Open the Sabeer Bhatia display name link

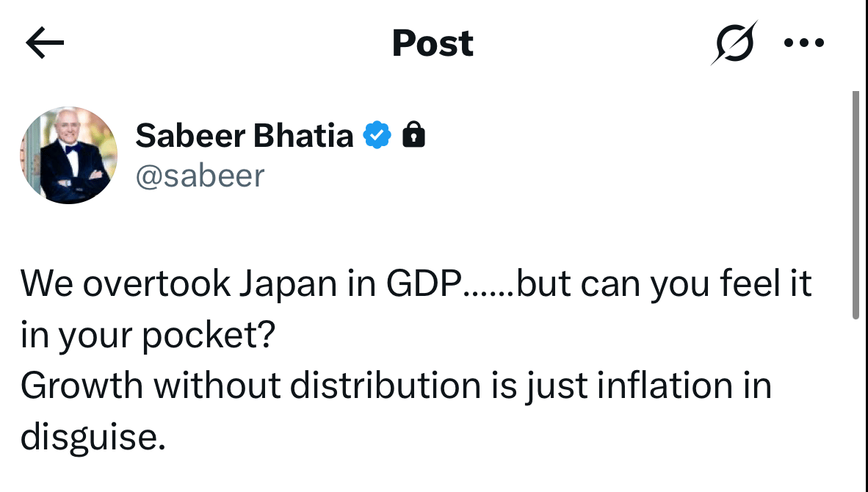click(244, 136)
